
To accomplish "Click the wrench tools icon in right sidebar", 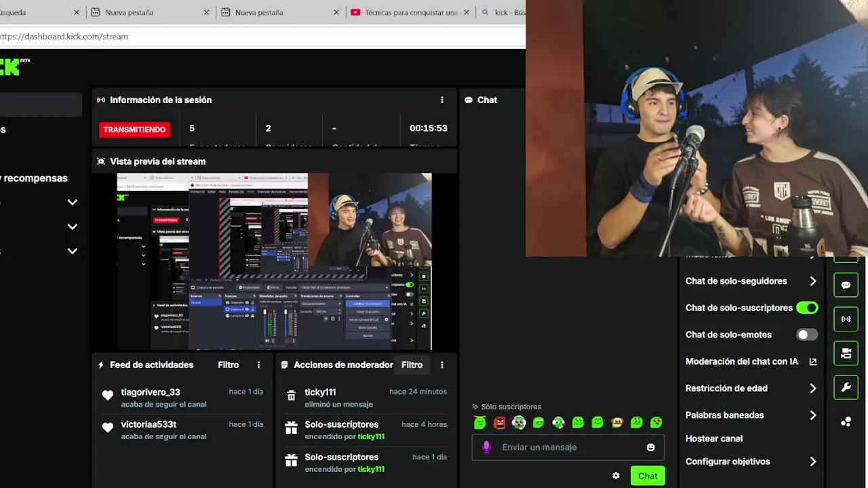I will click(x=846, y=388).
